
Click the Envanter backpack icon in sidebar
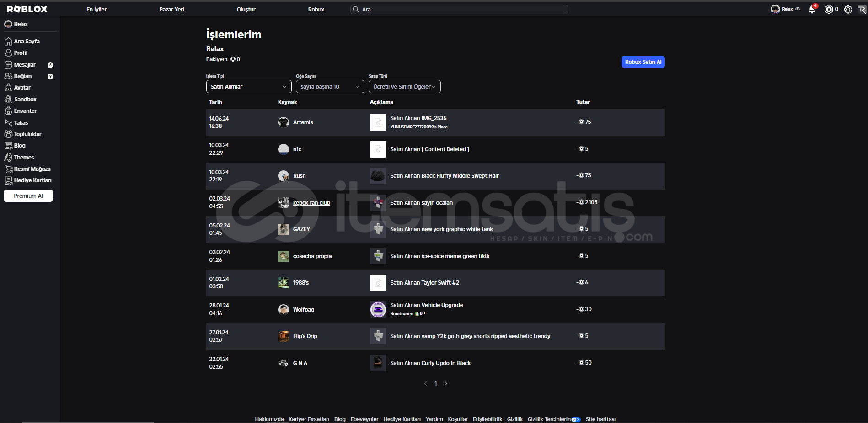coord(8,111)
